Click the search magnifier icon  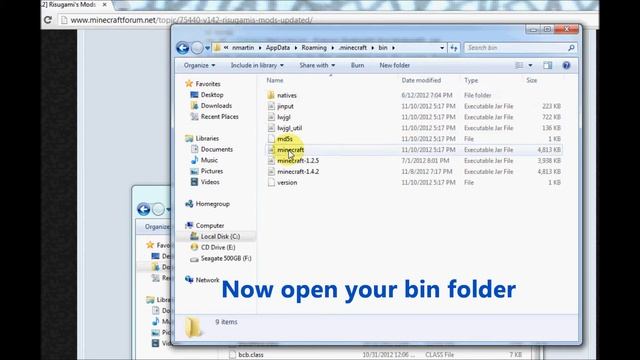[571, 48]
